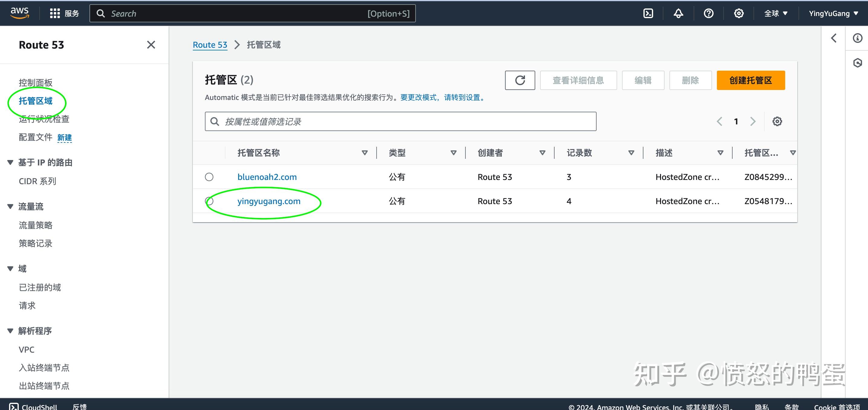Screen dimensions: 868x410
Task: Launch CloudShell from the top bar icon
Action: click(648, 14)
